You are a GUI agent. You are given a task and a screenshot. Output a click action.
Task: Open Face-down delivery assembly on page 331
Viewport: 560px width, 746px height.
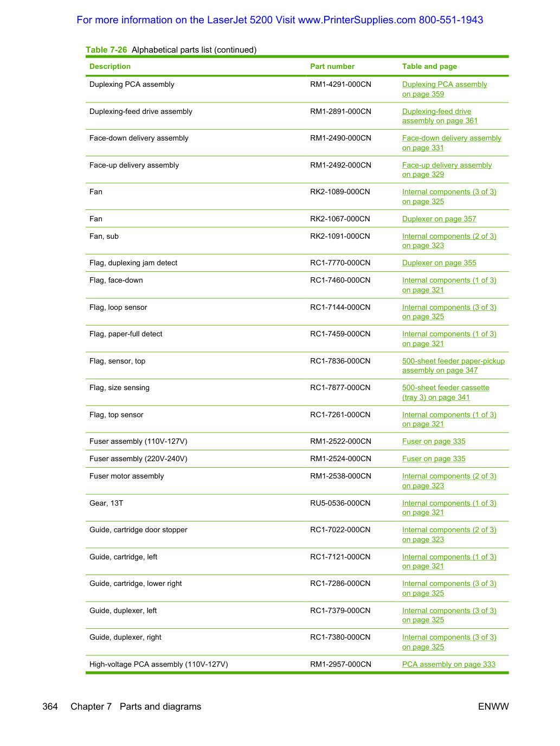452,143
